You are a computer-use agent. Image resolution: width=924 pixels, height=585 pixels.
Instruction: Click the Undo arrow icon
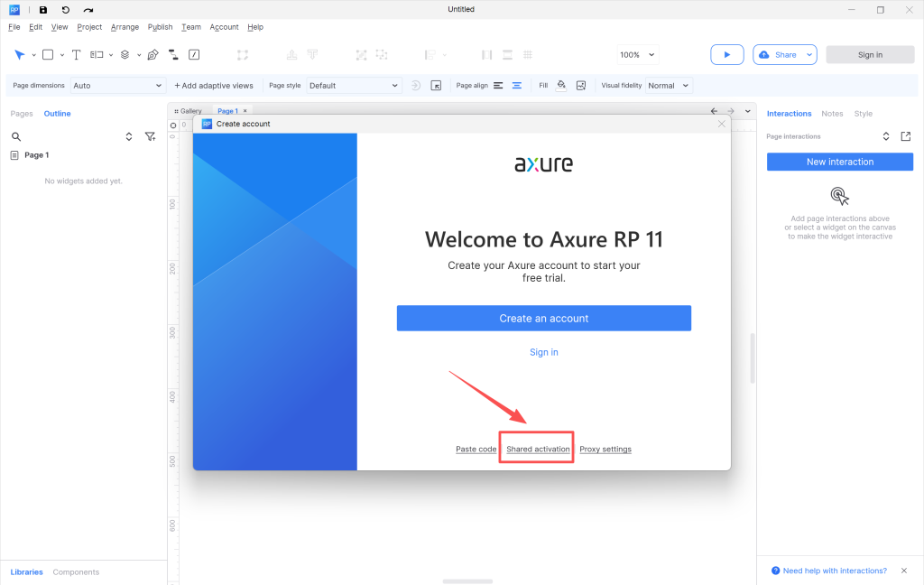(66, 10)
